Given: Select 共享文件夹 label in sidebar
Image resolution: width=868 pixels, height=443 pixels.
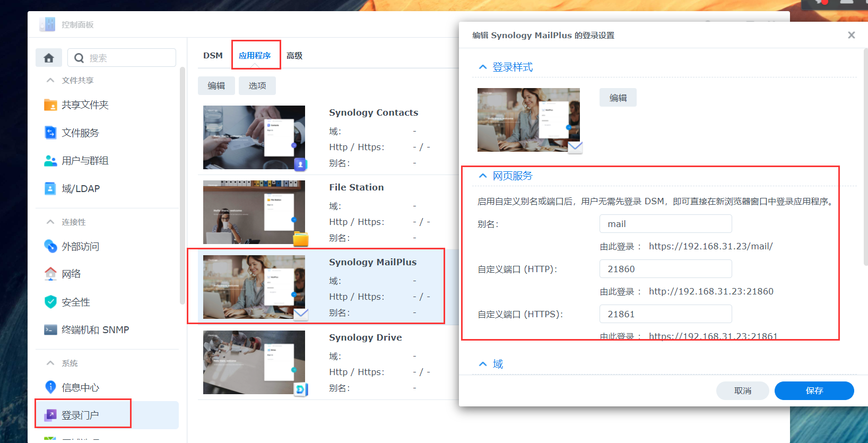Looking at the screenshot, I should (85, 105).
